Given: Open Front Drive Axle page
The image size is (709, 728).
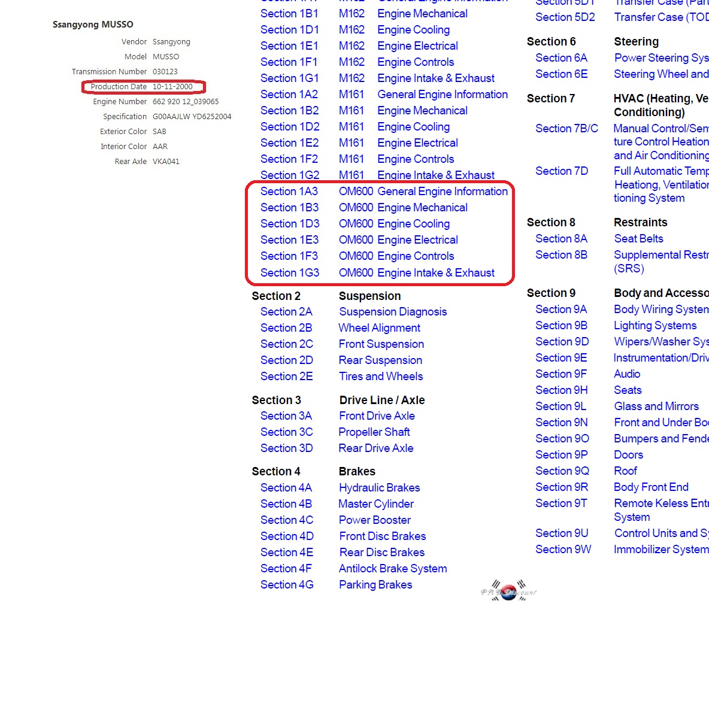Looking at the screenshot, I should (x=377, y=416).
